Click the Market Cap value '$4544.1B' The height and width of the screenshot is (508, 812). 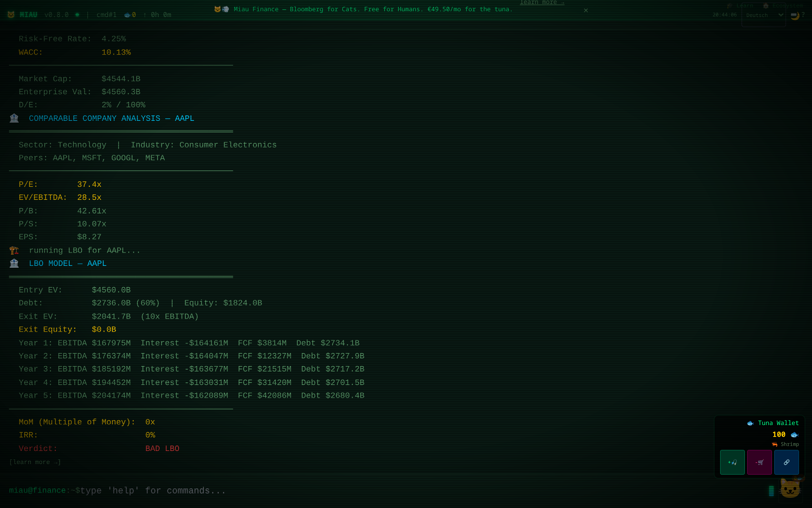121,79
